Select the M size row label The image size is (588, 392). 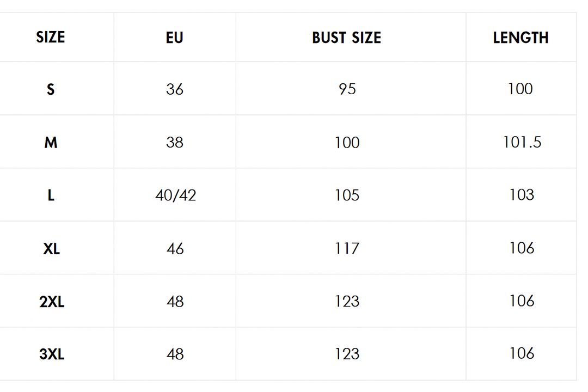pyautogui.click(x=51, y=143)
